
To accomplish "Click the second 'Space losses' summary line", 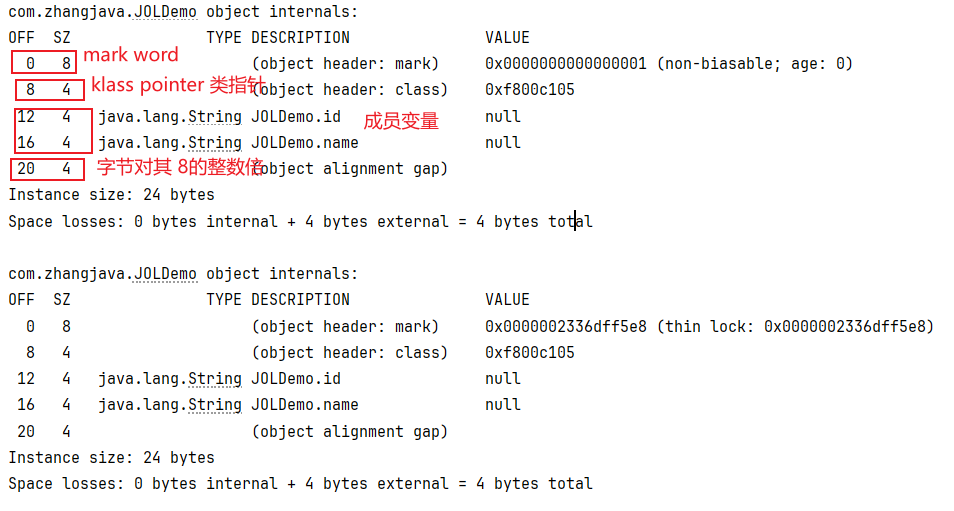I will click(x=301, y=484).
